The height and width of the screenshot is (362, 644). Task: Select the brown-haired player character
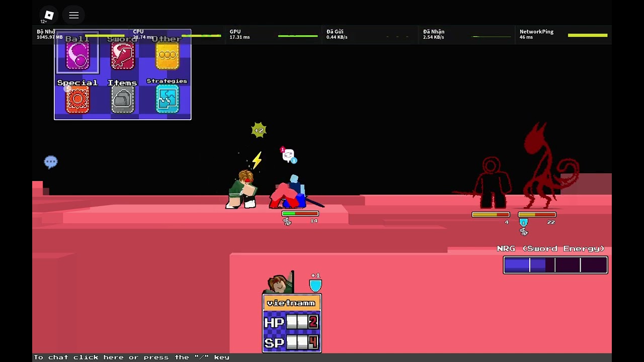243,189
